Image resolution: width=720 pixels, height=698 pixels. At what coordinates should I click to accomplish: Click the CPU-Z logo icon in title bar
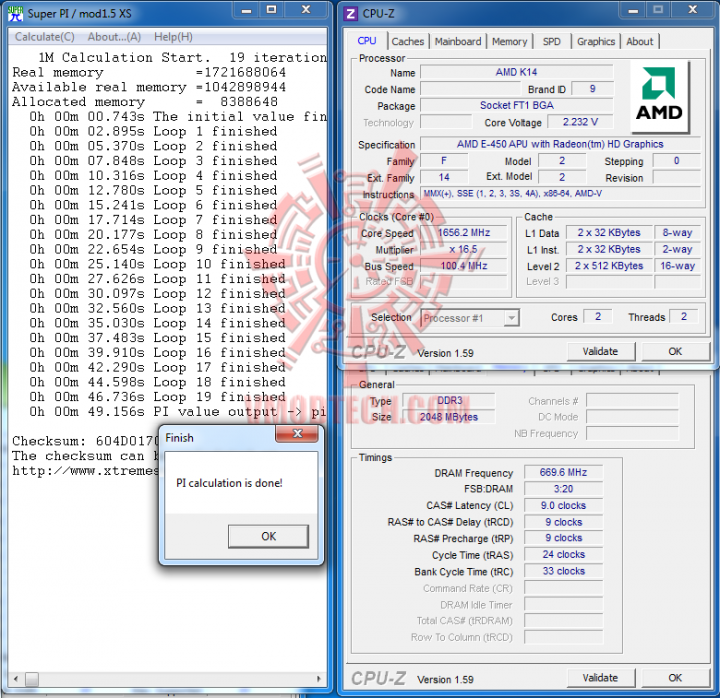point(350,14)
